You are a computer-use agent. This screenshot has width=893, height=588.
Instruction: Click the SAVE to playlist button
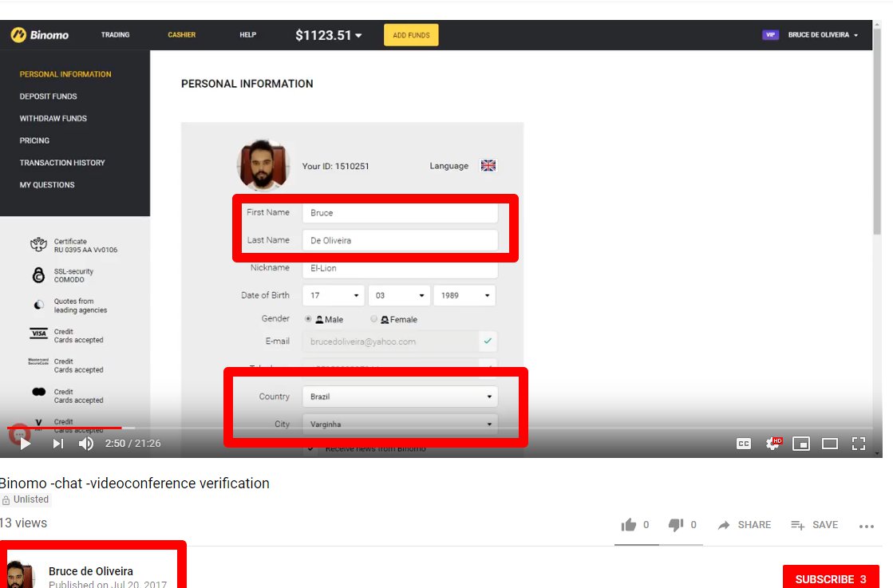point(815,525)
